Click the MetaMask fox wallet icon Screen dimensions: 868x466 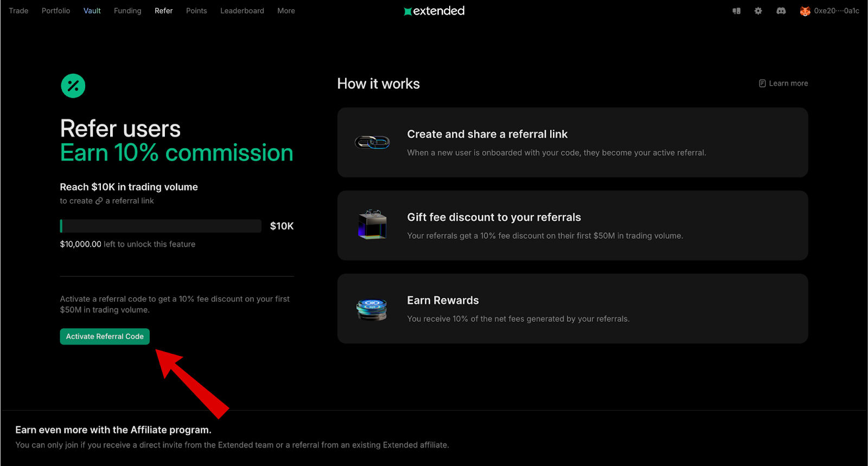pyautogui.click(x=805, y=11)
